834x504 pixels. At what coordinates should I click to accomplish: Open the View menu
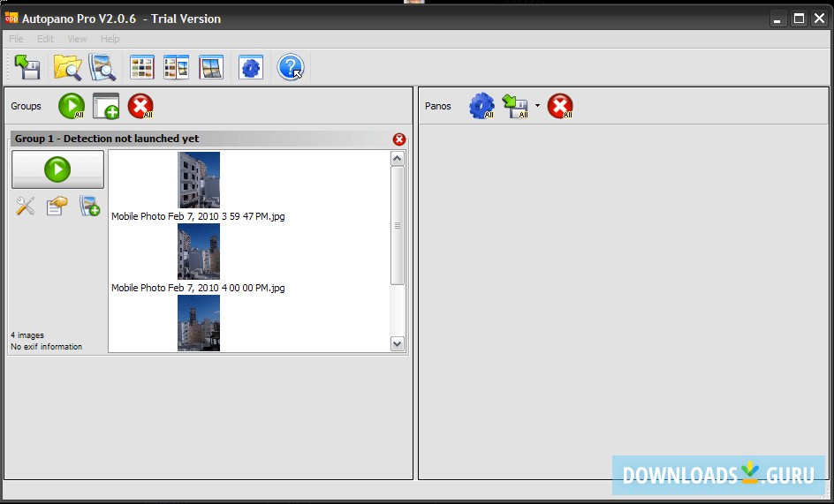point(77,39)
